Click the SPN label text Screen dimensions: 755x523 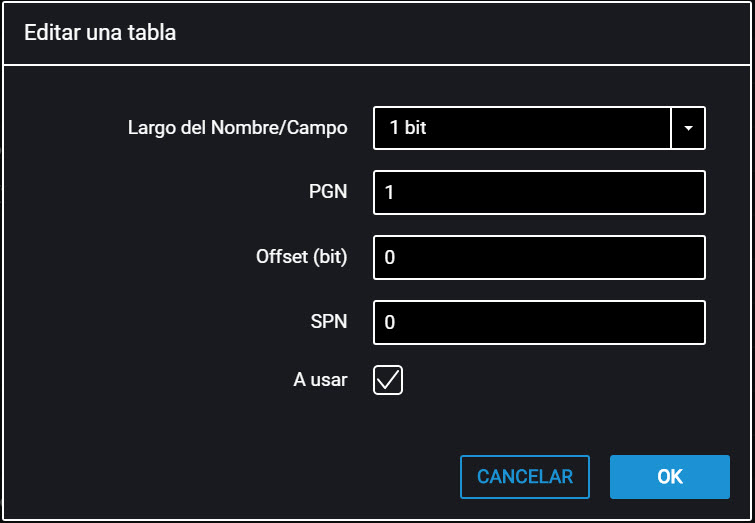pyautogui.click(x=329, y=322)
